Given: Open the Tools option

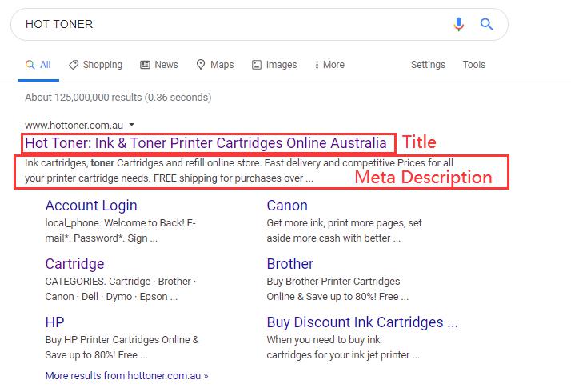Looking at the screenshot, I should [473, 65].
